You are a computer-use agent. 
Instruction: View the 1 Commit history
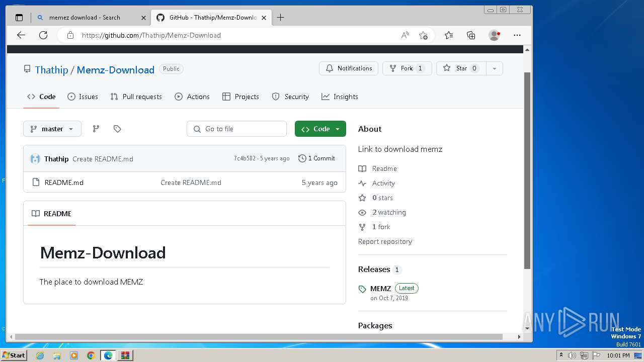click(316, 158)
